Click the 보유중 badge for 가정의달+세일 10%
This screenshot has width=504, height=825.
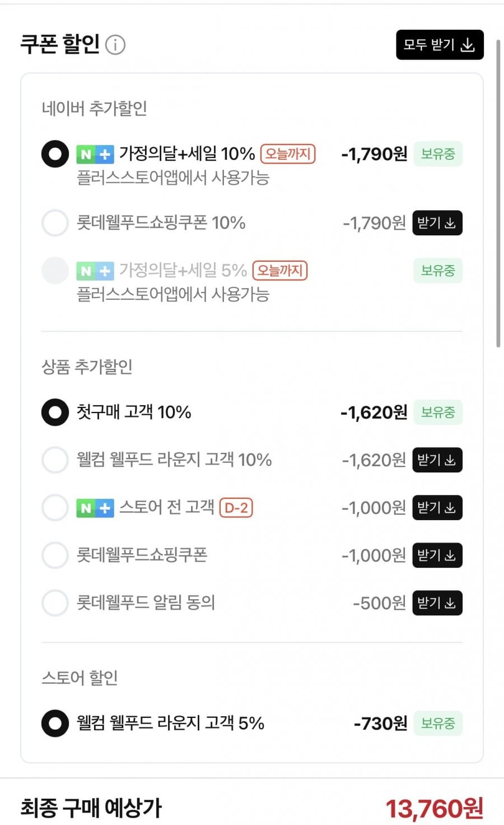pyautogui.click(x=438, y=154)
